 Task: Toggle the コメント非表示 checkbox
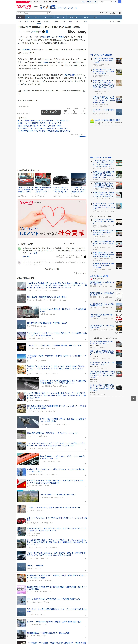pyautogui.click(x=75, y=273)
